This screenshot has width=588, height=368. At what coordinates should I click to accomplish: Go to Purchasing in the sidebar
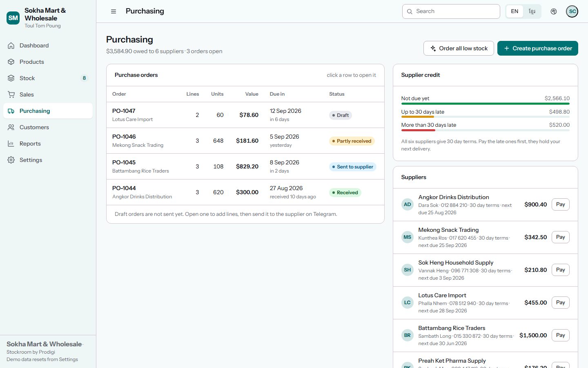(x=48, y=111)
